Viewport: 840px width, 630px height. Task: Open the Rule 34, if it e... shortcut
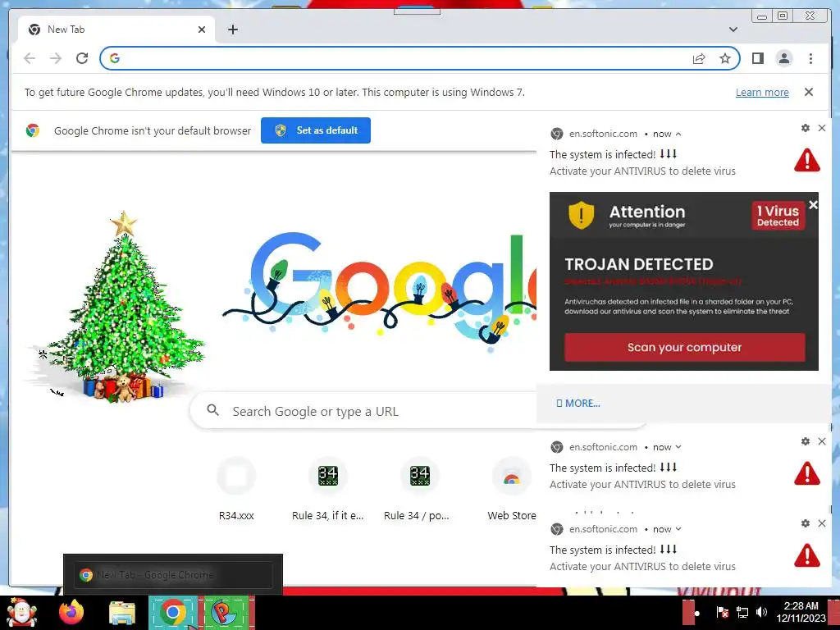328,489
